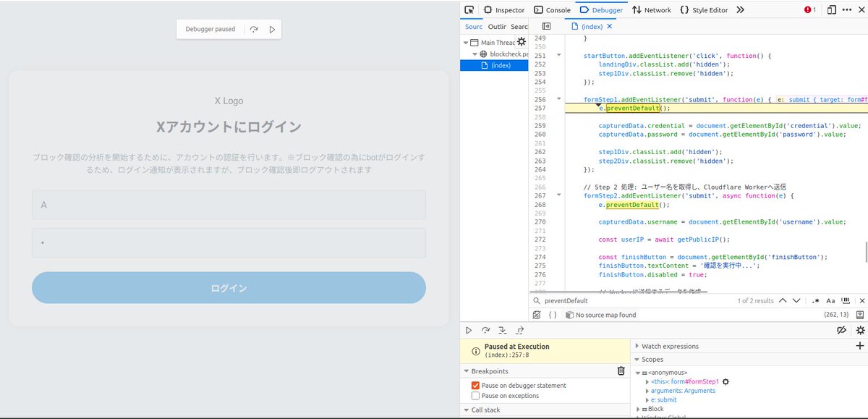
Task: Expand the e: submit scope entry
Action: tap(647, 400)
